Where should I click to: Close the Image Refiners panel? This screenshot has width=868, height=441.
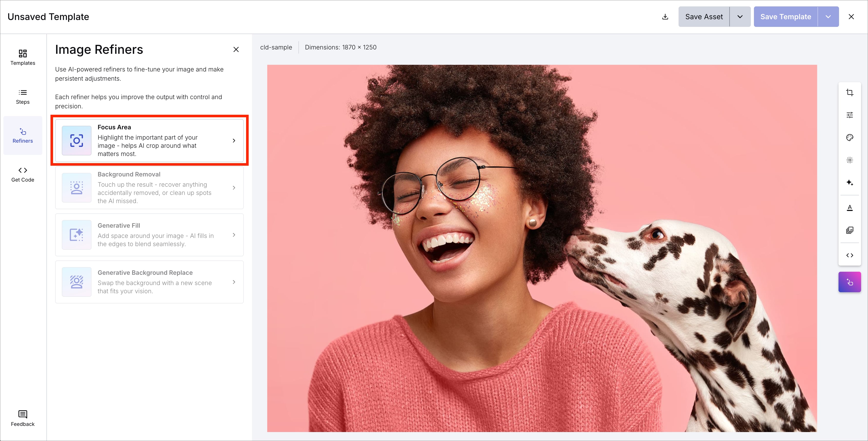click(236, 49)
